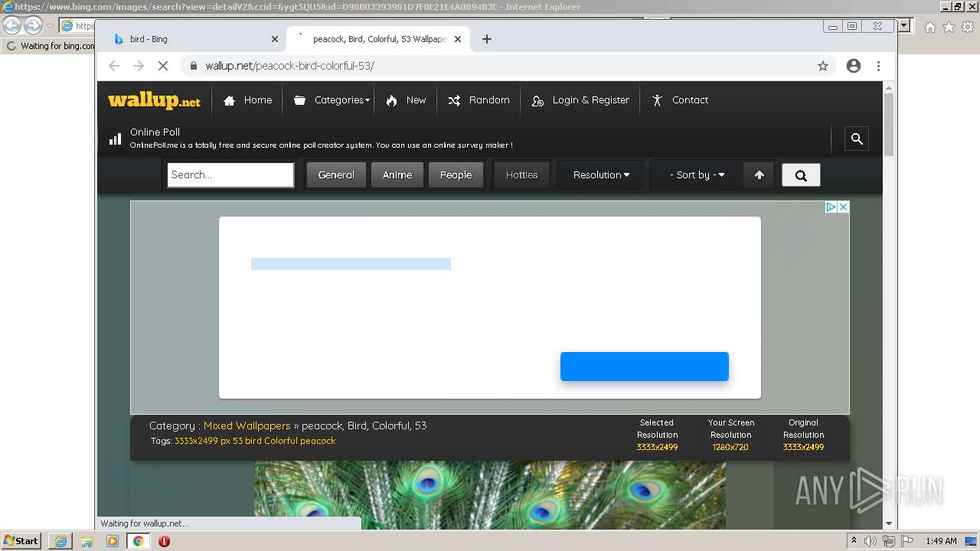Toggle the Anime category filter

coord(397,174)
